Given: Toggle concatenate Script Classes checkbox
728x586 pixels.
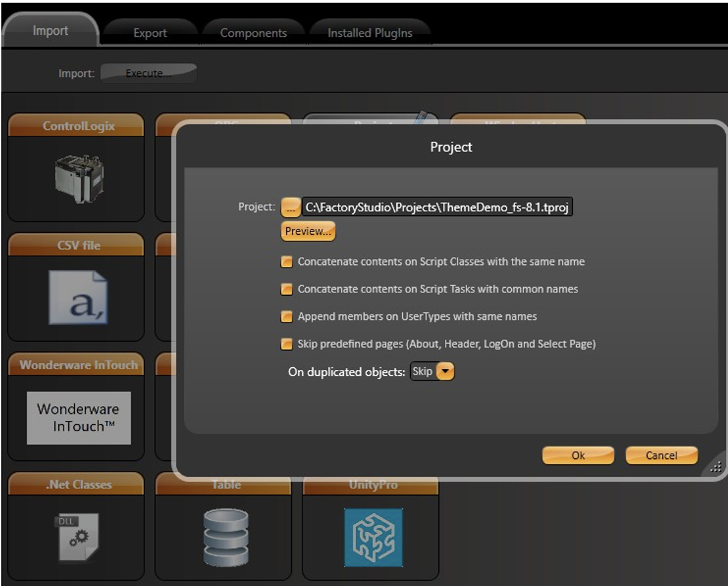Looking at the screenshot, I should pyautogui.click(x=286, y=262).
